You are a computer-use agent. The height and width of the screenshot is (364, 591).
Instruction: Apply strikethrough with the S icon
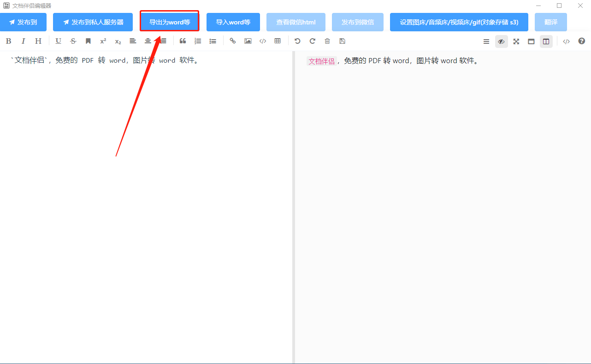(x=73, y=41)
